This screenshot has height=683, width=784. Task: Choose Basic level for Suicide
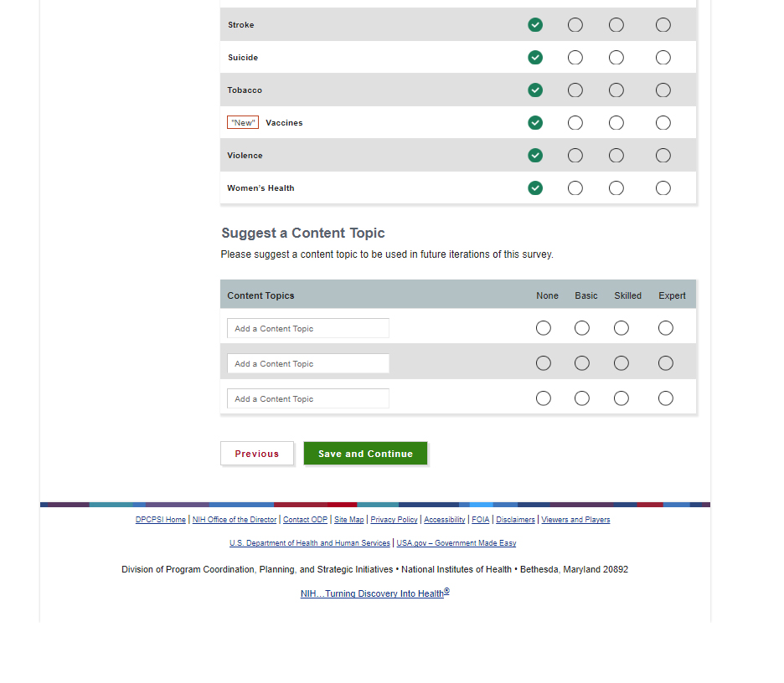(x=575, y=58)
